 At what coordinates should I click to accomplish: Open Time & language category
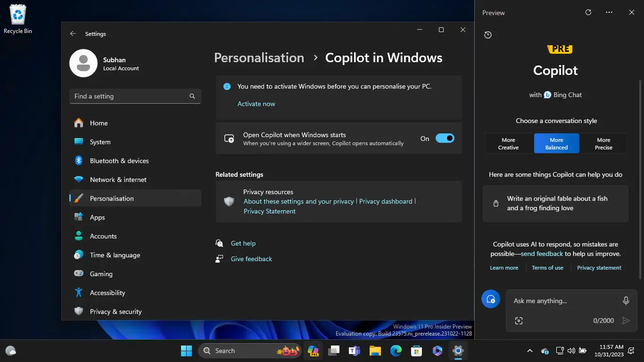coord(135,255)
